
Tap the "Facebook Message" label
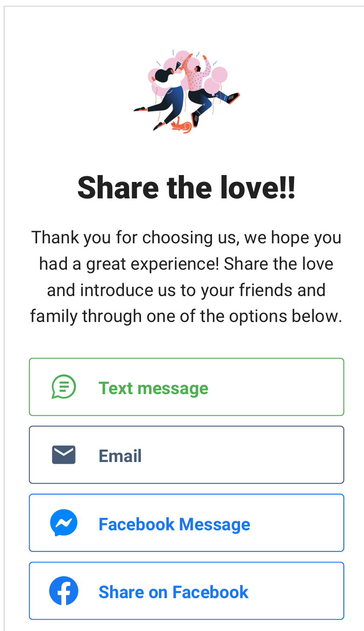[174, 524]
